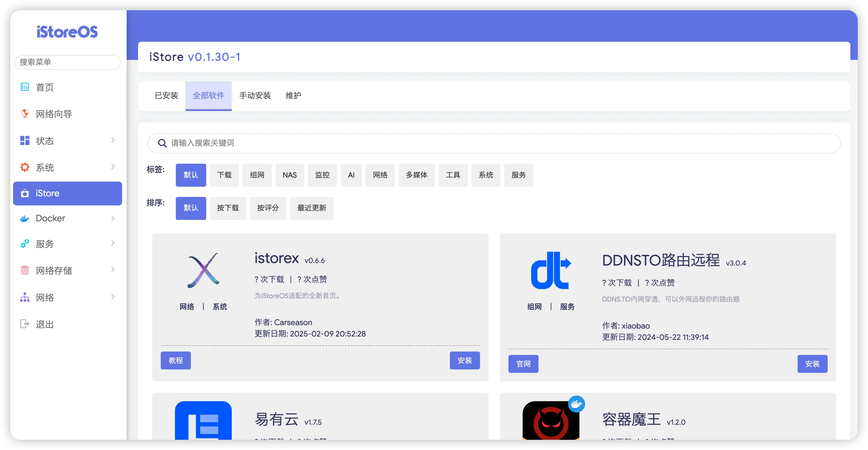
Task: Expand the Docker menu chevron
Action: tap(113, 218)
